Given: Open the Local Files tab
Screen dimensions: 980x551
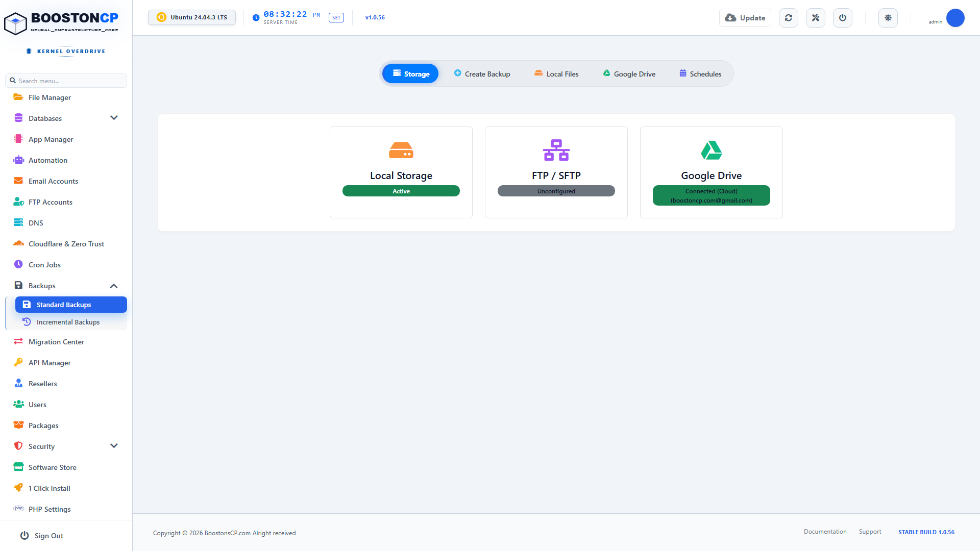Looking at the screenshot, I should (556, 74).
